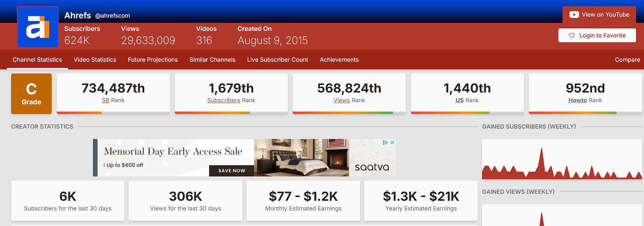Click the underlined SB label
644x226 pixels.
tap(106, 100)
